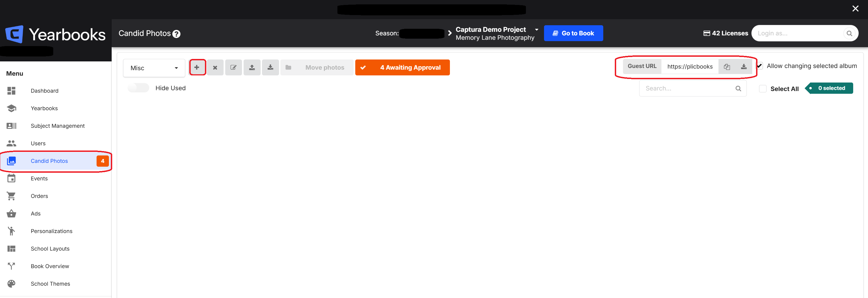
Task: Open 4 Awaiting Approval photos
Action: click(402, 67)
